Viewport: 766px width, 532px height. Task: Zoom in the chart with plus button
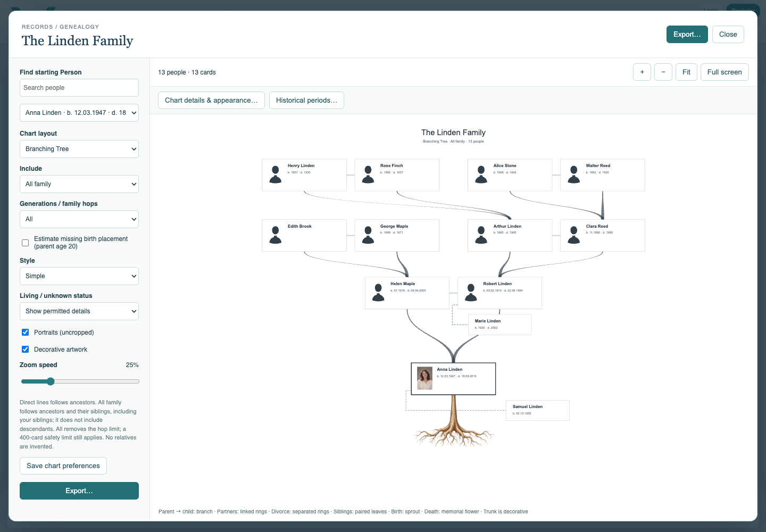click(642, 72)
